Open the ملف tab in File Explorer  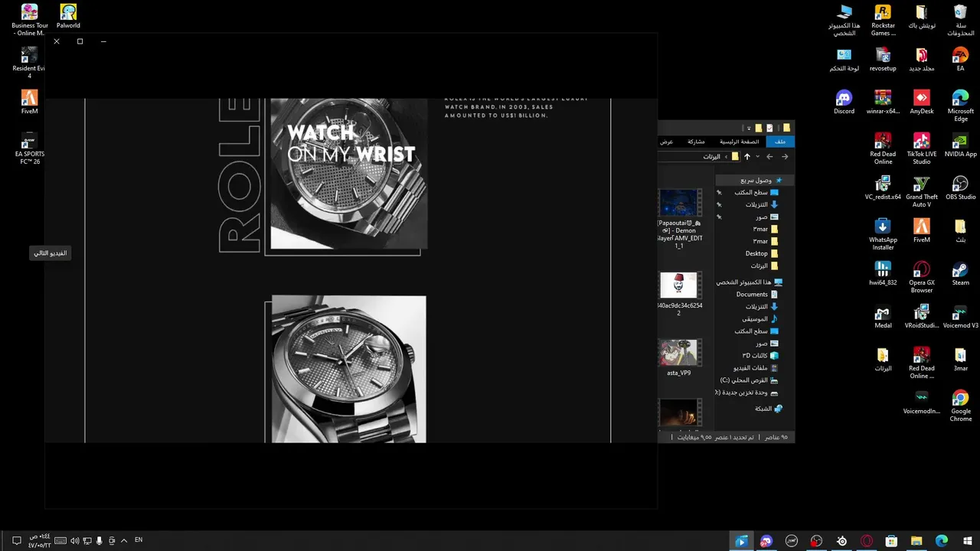point(780,142)
